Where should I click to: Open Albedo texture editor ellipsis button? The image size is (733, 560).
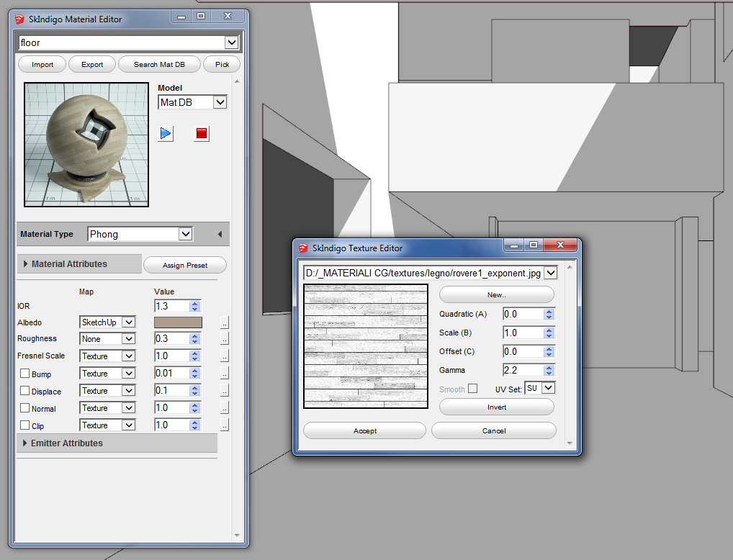tap(225, 322)
